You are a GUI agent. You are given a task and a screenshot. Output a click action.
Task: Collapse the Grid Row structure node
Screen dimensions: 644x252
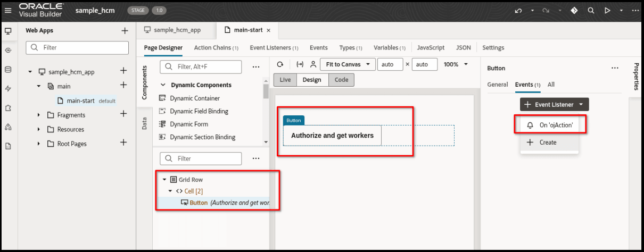point(164,180)
